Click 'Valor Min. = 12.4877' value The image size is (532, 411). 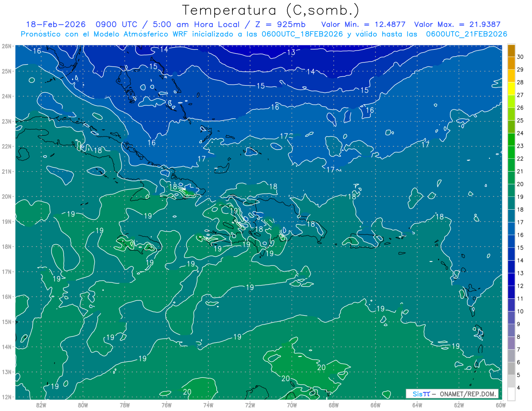[363, 25]
